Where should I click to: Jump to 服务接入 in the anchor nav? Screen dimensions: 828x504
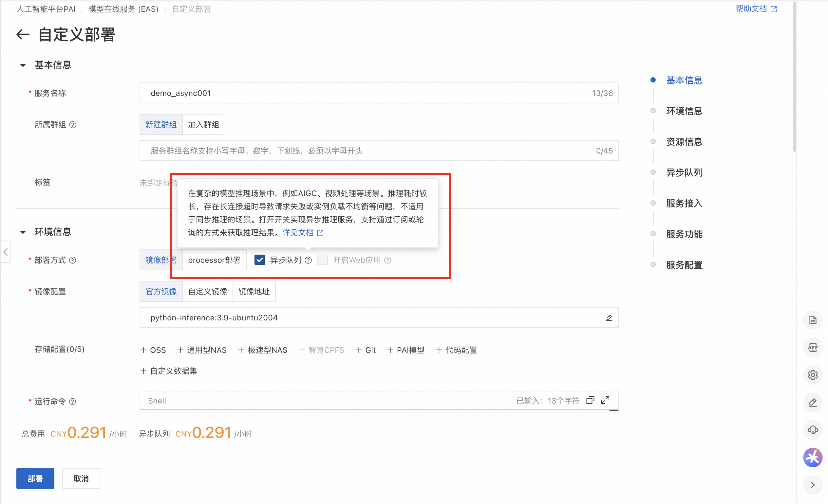(x=684, y=203)
